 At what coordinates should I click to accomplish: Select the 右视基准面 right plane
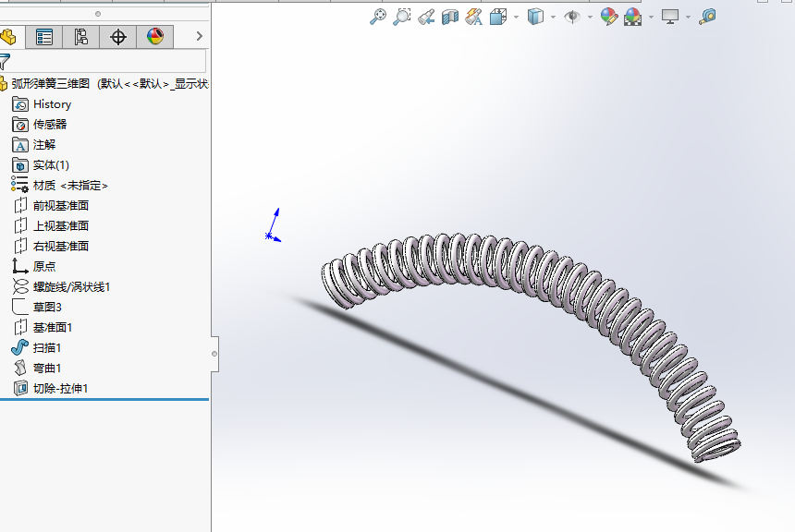(x=50, y=247)
